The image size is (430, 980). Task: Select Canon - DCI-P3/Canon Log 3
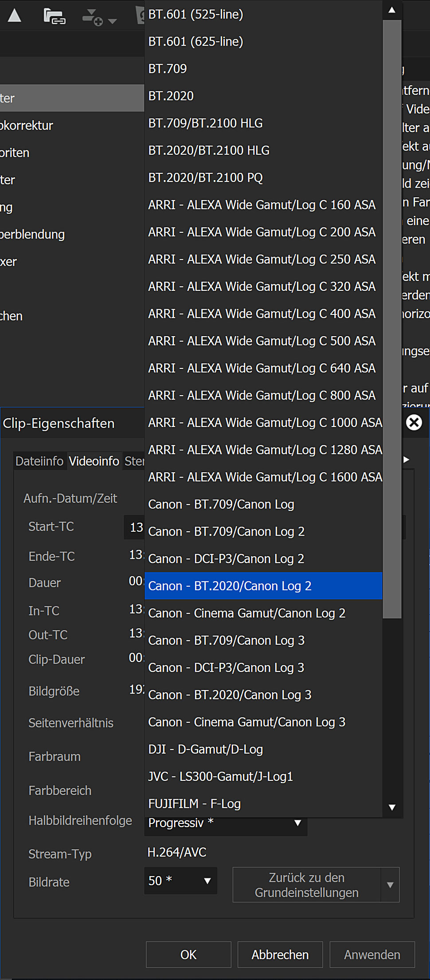coord(263,668)
